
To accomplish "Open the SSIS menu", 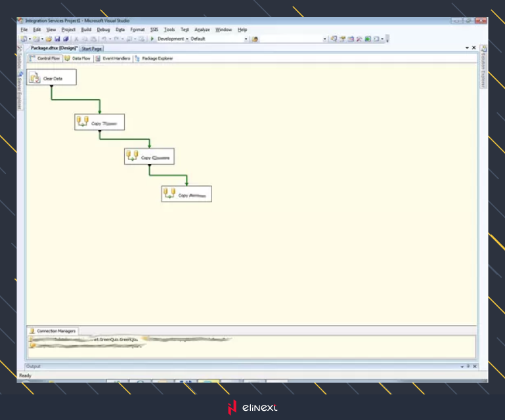I will pos(154,30).
